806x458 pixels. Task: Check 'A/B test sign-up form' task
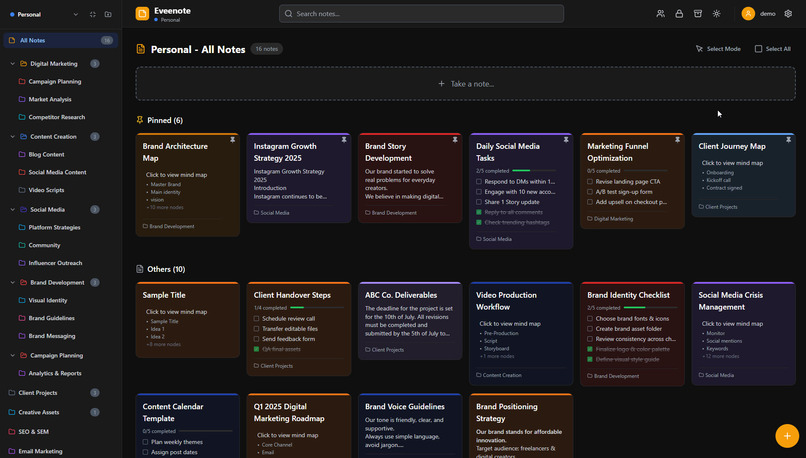[x=590, y=192]
